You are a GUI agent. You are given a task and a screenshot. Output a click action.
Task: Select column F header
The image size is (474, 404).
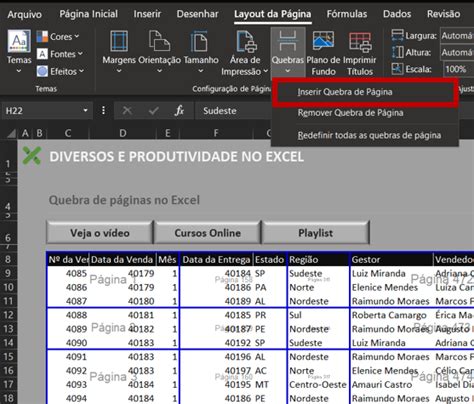[x=216, y=133]
